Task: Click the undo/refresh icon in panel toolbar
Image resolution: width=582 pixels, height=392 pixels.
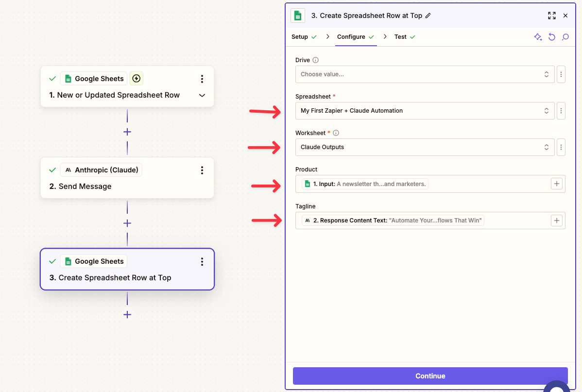Action: point(552,37)
